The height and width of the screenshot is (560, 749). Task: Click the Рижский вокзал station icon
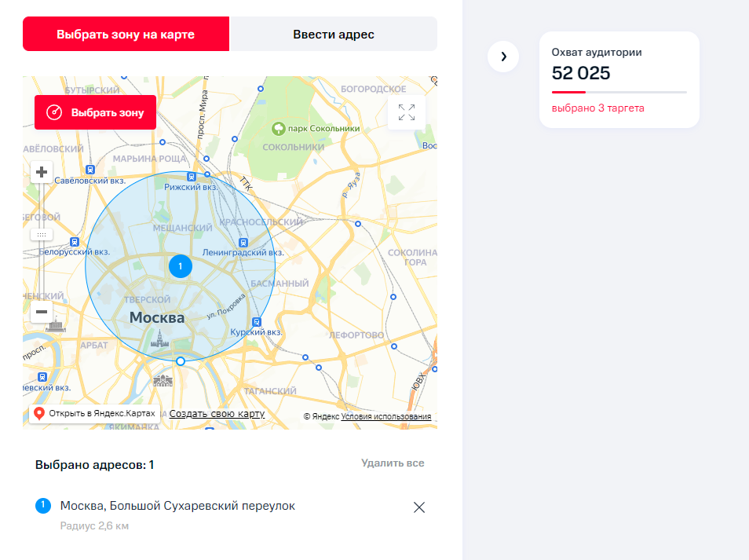(192, 177)
